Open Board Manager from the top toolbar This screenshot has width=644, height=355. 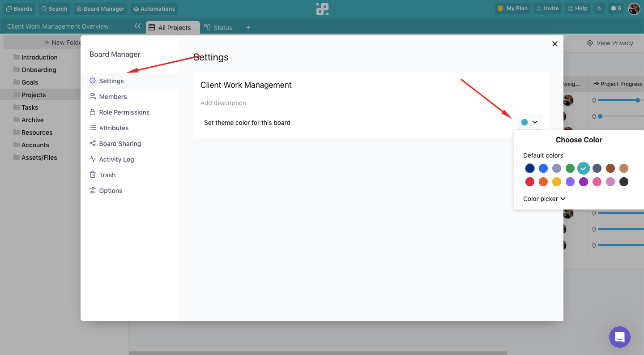pos(100,9)
